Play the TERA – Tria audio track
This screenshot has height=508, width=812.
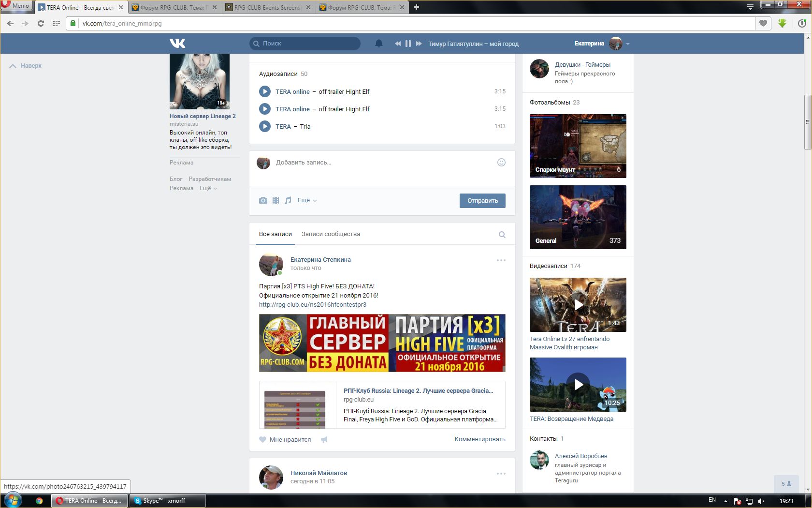[265, 126]
